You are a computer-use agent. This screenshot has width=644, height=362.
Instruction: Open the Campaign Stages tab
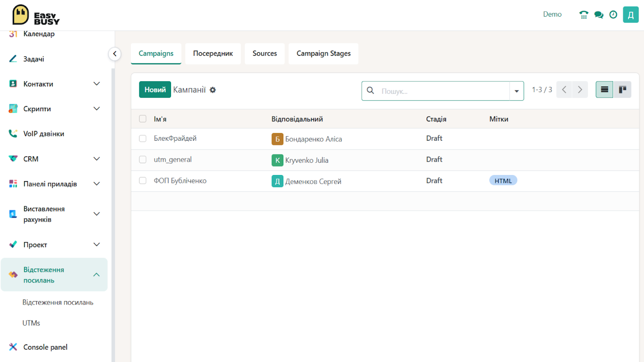pos(323,53)
